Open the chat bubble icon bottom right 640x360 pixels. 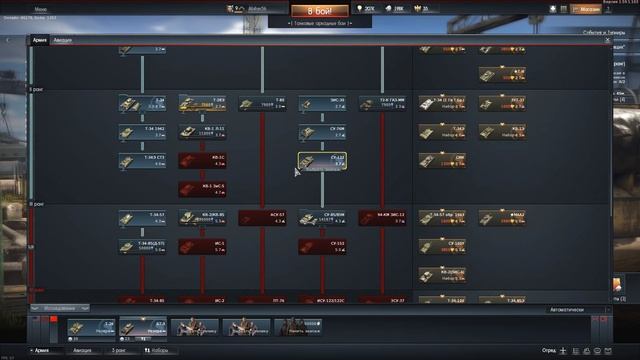click(597, 351)
